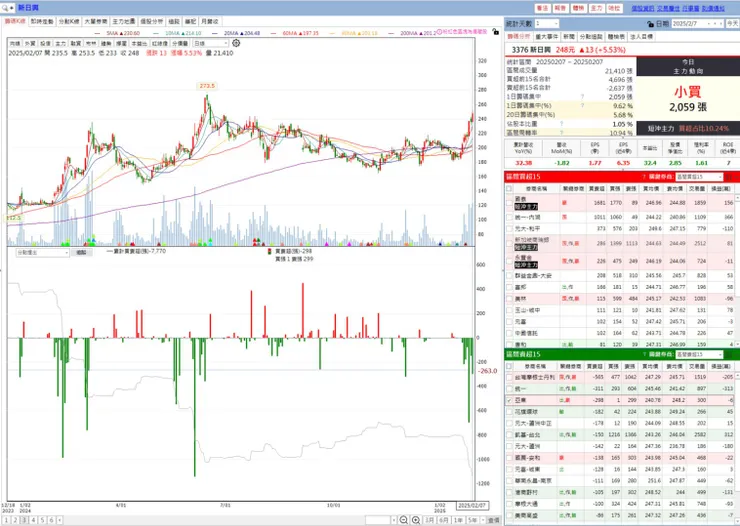Open the 個股資訊 link
The image size is (740, 526).
coord(643,8)
